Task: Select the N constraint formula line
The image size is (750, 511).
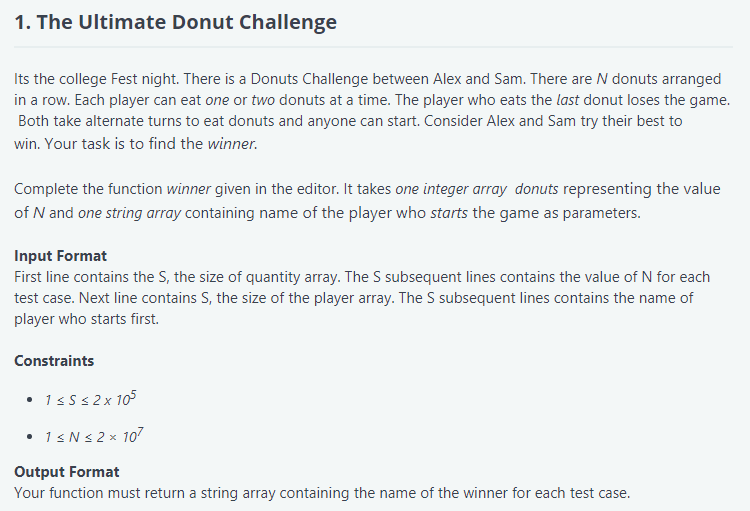Action: (x=97, y=436)
